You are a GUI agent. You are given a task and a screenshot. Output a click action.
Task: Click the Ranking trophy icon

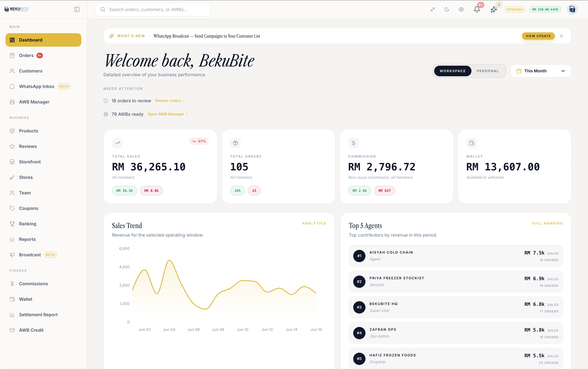[x=12, y=224]
